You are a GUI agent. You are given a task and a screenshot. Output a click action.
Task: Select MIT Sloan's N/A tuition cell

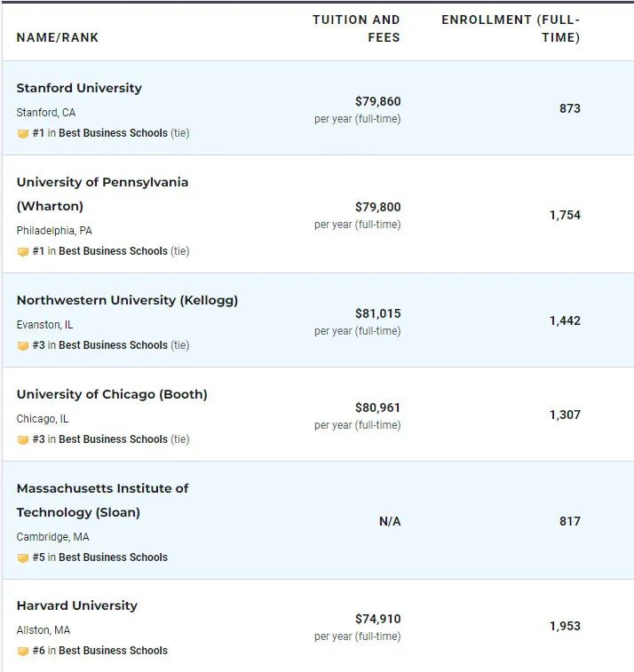(x=390, y=522)
